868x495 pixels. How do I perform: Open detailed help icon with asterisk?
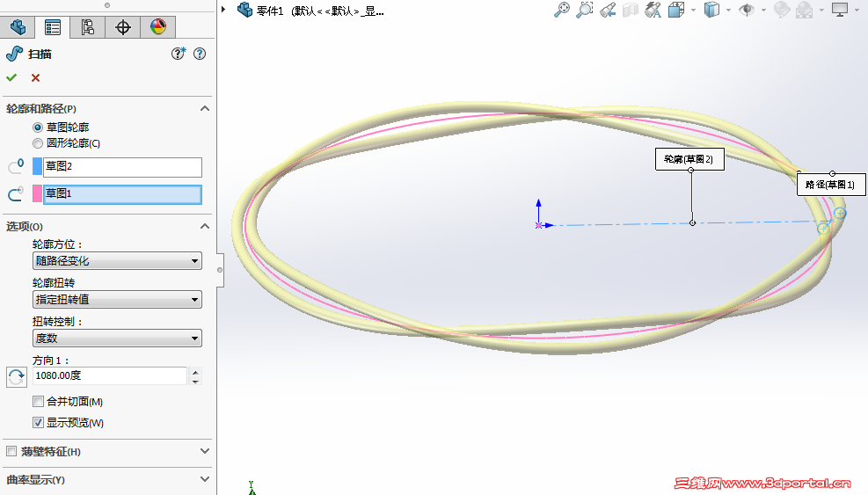[179, 54]
